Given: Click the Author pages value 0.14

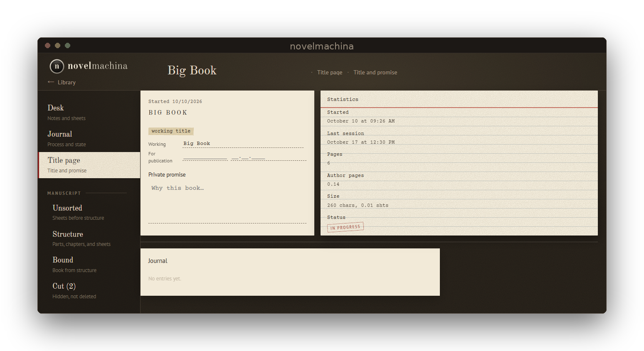Looking at the screenshot, I should click(x=333, y=184).
